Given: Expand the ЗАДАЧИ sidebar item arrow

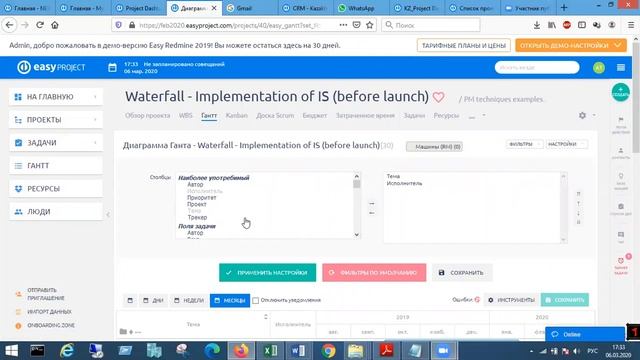Looking at the screenshot, I should (x=96, y=142).
